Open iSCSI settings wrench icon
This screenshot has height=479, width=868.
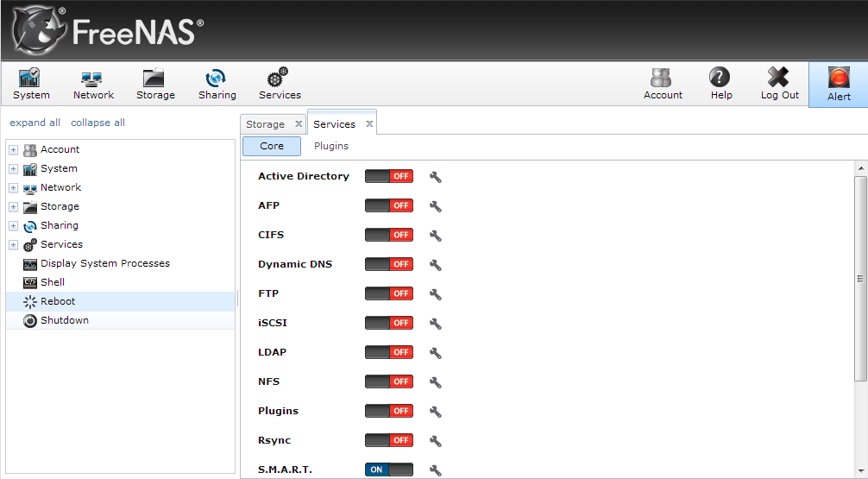pyautogui.click(x=436, y=324)
